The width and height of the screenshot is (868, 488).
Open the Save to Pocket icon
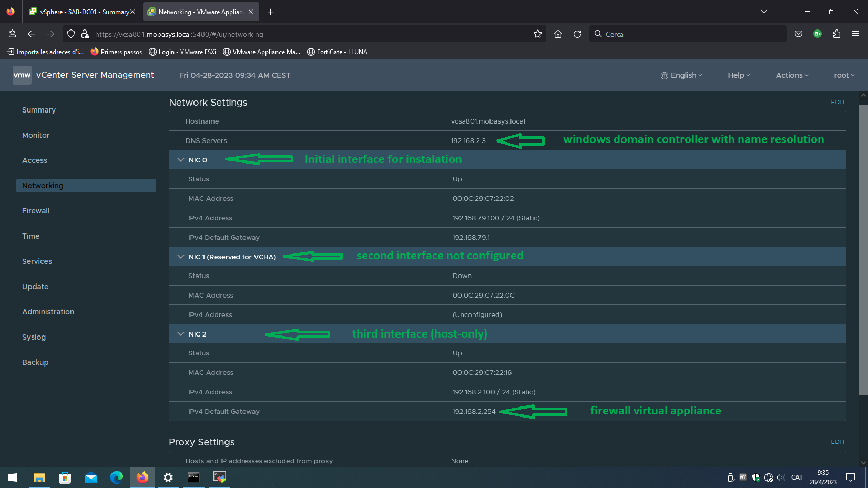(799, 34)
